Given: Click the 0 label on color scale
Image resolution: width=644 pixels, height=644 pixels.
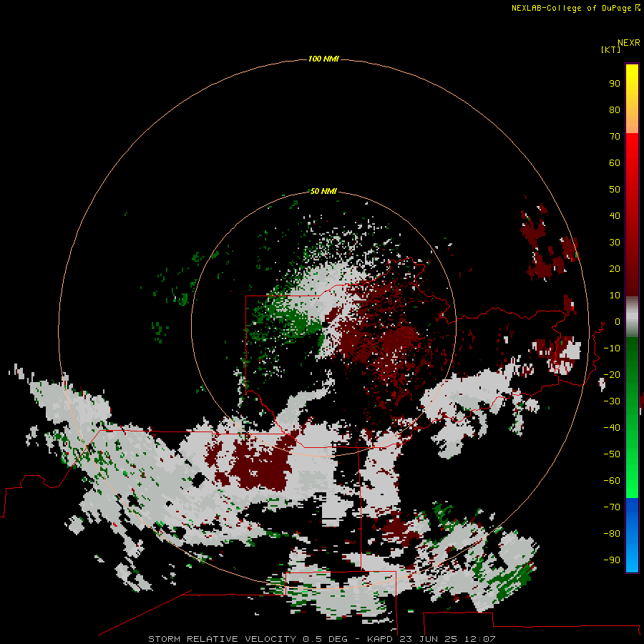Looking at the screenshot, I should 618,322.
